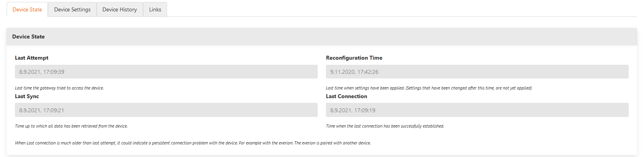Select the Device State tab
Image resolution: width=644 pixels, height=157 pixels.
(27, 9)
